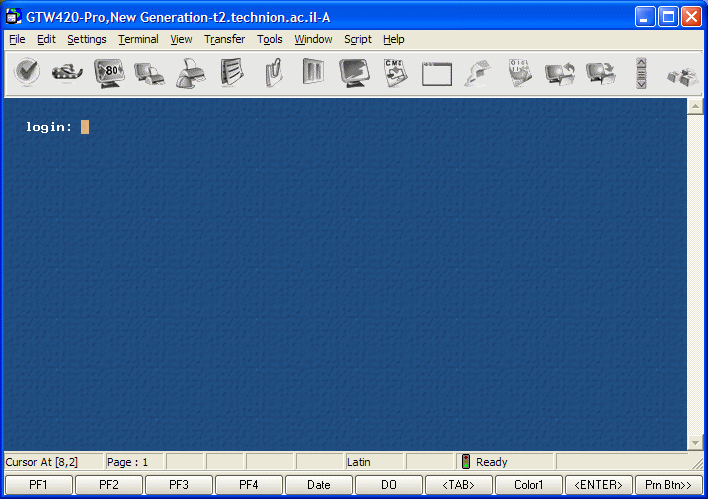The height and width of the screenshot is (499, 708).
Task: Click the computer-with-printer toolbar icon
Action: tap(150, 73)
